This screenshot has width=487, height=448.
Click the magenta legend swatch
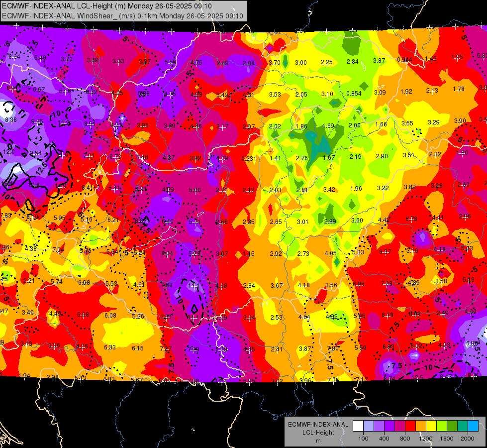click(400, 426)
